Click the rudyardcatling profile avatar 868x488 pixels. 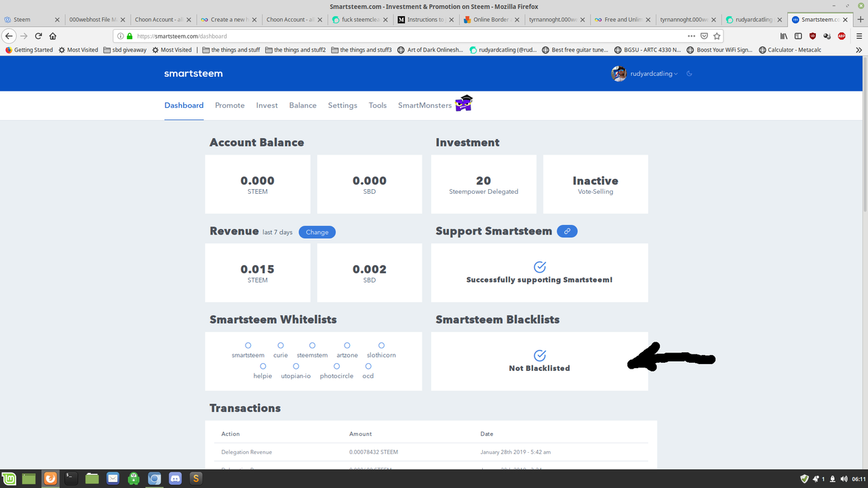pyautogui.click(x=618, y=74)
